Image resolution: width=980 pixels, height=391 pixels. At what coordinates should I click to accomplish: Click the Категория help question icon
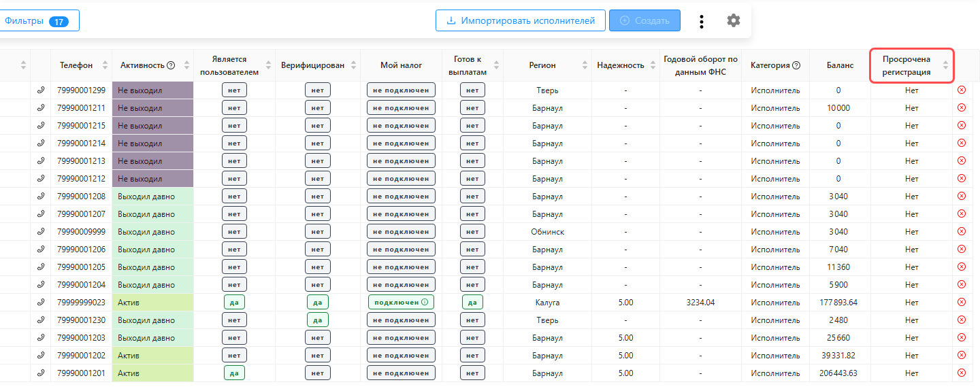pos(796,65)
